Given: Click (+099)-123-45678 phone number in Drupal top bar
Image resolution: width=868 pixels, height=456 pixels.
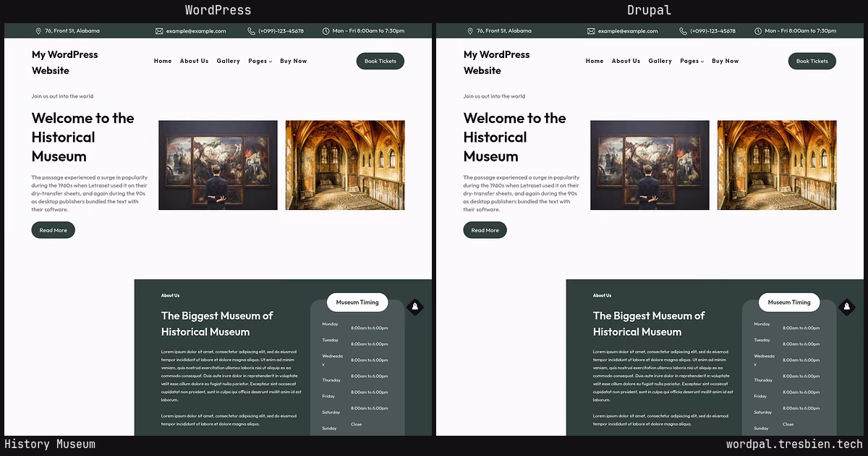Looking at the screenshot, I should pos(712,31).
